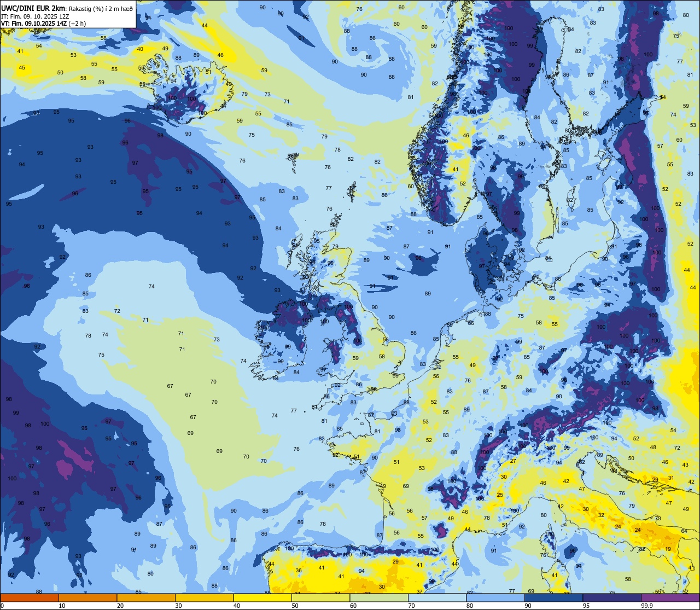This screenshot has width=700, height=610.
Task: Click the IT: Fim. 09. 10. 2025 12Z line
Action: [35, 16]
